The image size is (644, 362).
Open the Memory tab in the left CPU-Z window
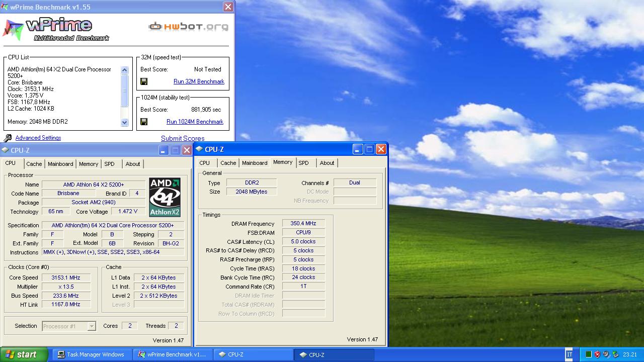[x=89, y=164]
